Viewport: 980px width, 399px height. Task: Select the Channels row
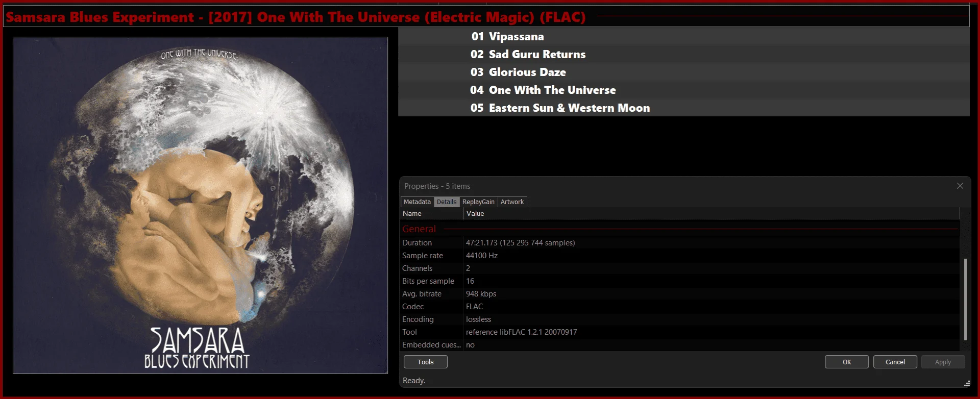(680, 268)
